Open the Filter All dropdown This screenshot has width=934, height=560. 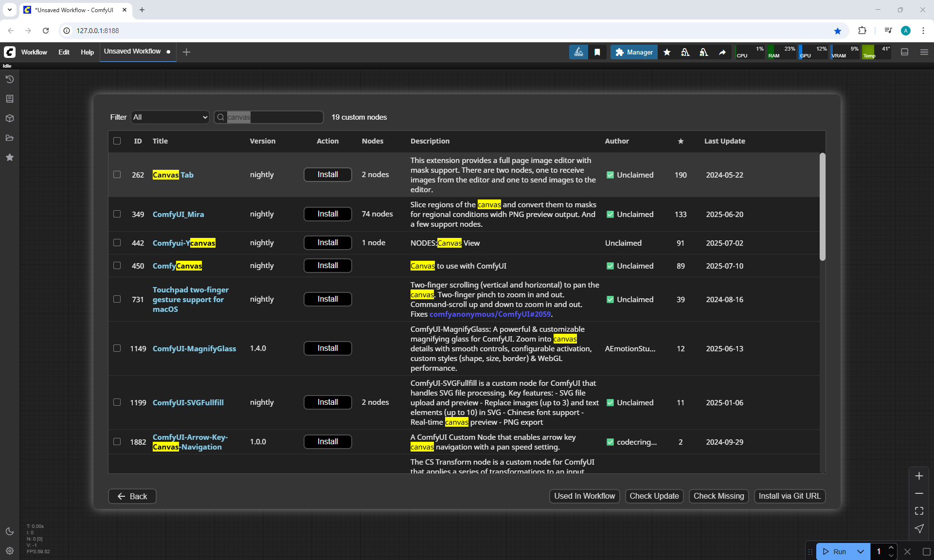click(170, 117)
